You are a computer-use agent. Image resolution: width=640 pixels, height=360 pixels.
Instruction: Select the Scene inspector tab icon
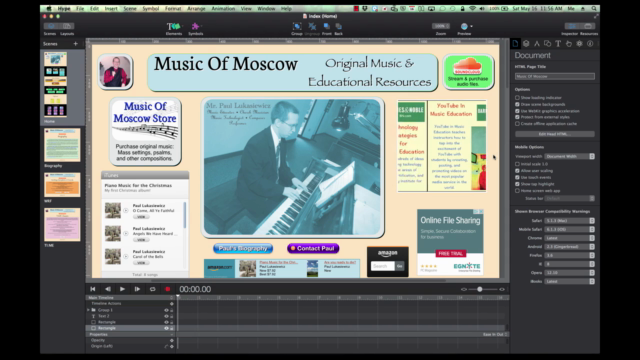(526, 44)
